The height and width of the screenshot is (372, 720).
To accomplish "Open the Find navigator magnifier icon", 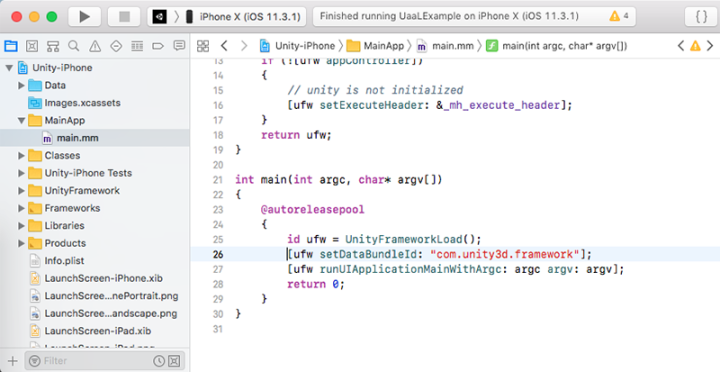I will click(x=73, y=46).
